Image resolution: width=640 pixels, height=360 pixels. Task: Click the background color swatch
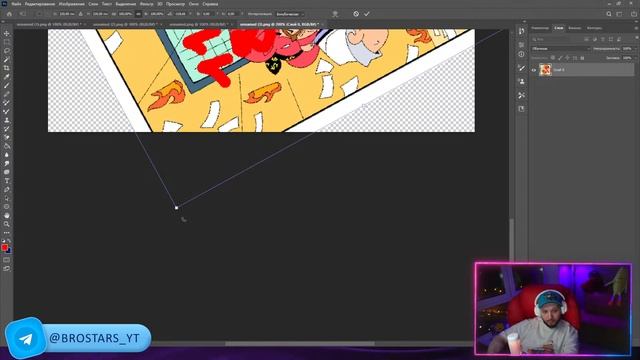point(9,251)
